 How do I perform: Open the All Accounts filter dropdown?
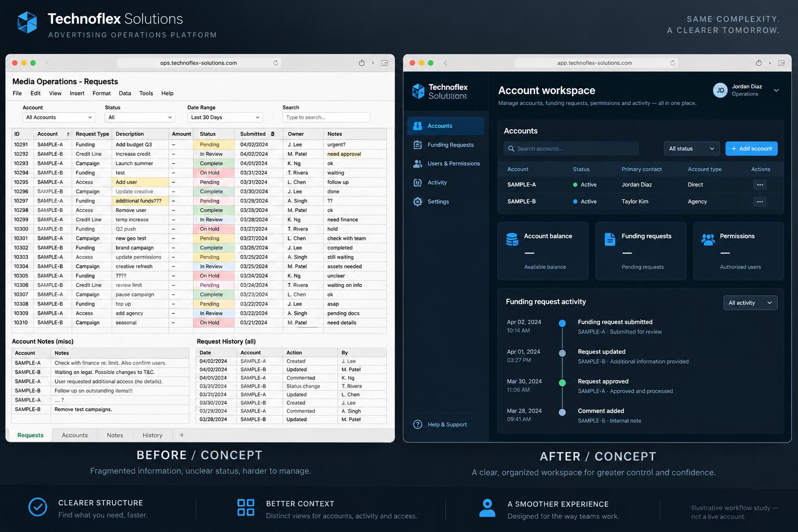pyautogui.click(x=59, y=117)
